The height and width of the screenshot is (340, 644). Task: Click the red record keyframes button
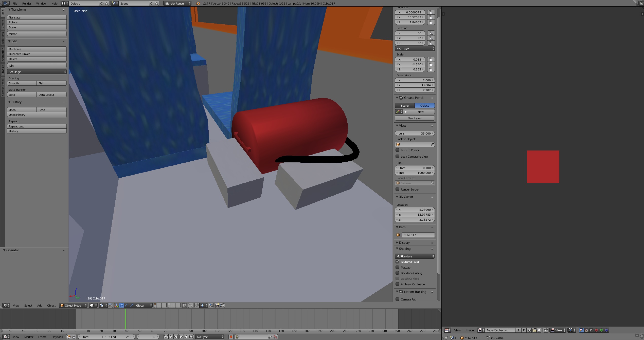pos(231,337)
